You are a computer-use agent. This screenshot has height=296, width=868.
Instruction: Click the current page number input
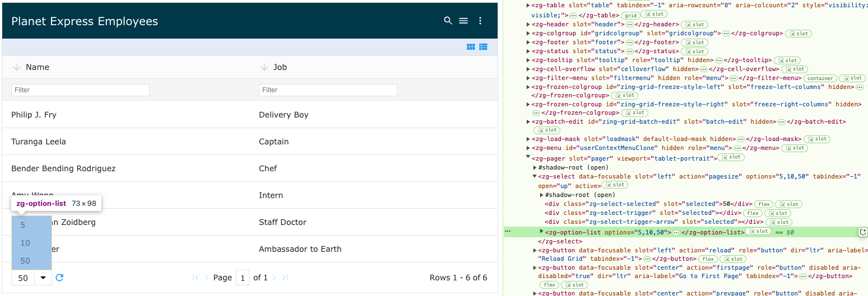click(243, 278)
